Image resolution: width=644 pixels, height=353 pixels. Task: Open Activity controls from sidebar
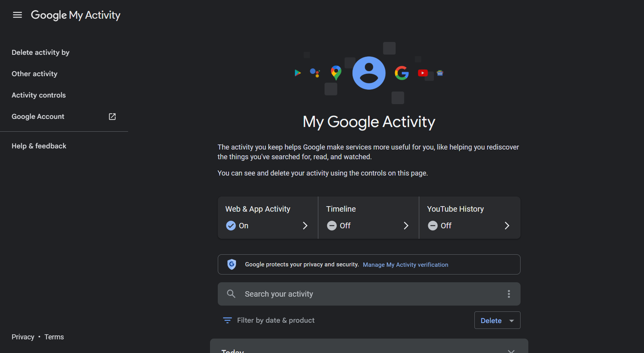[39, 95]
